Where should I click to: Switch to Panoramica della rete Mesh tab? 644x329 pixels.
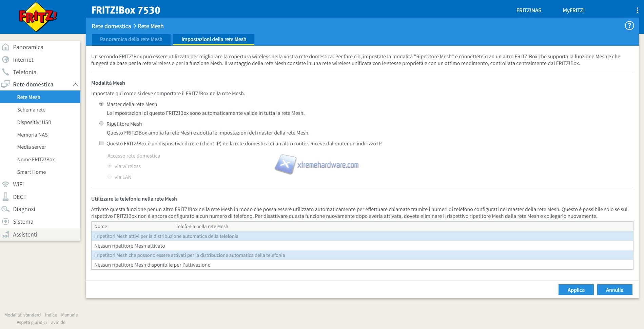tap(131, 39)
